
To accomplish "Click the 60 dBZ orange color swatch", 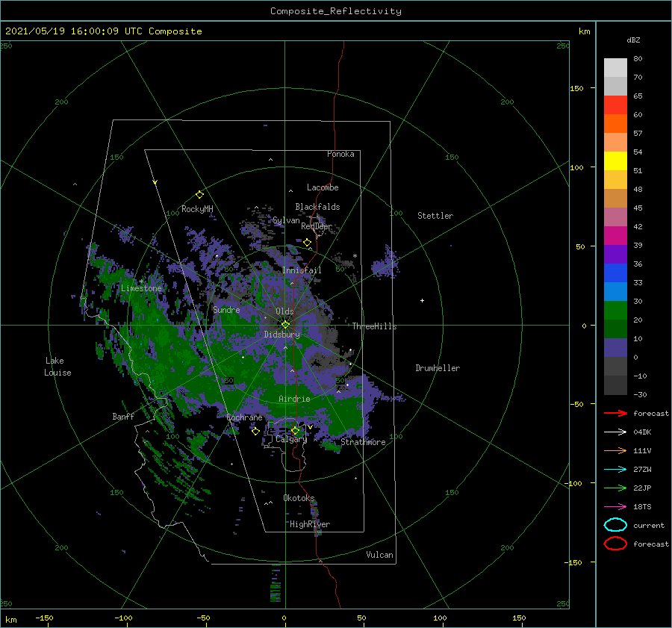I will (x=615, y=123).
